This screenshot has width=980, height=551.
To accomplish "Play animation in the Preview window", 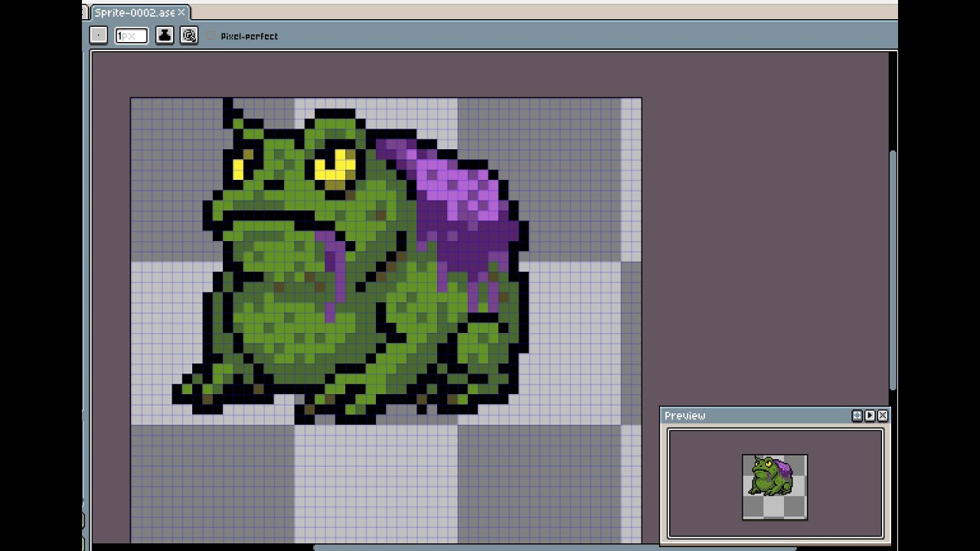I will (870, 416).
